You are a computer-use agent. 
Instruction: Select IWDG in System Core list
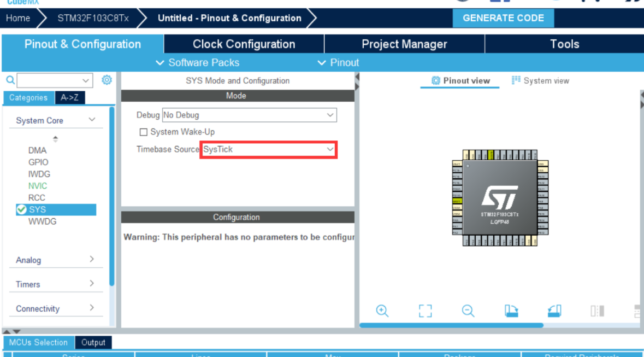39,174
